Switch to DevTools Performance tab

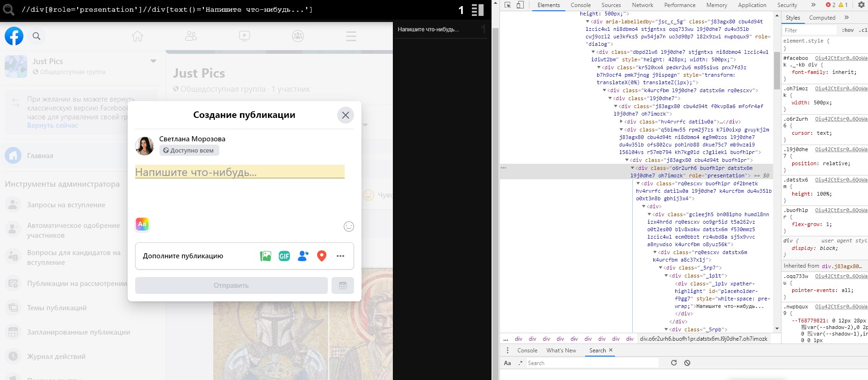click(680, 5)
